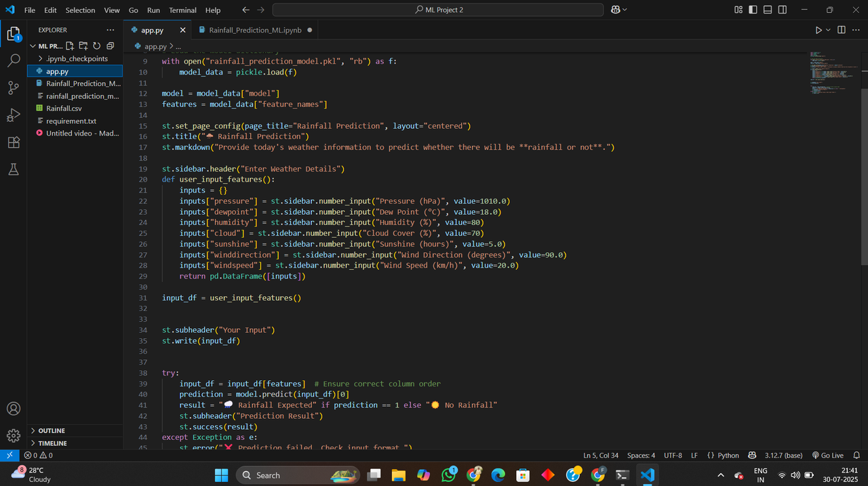Switch to Rainfall_Prediction_ML.ipynb tab

click(x=255, y=30)
